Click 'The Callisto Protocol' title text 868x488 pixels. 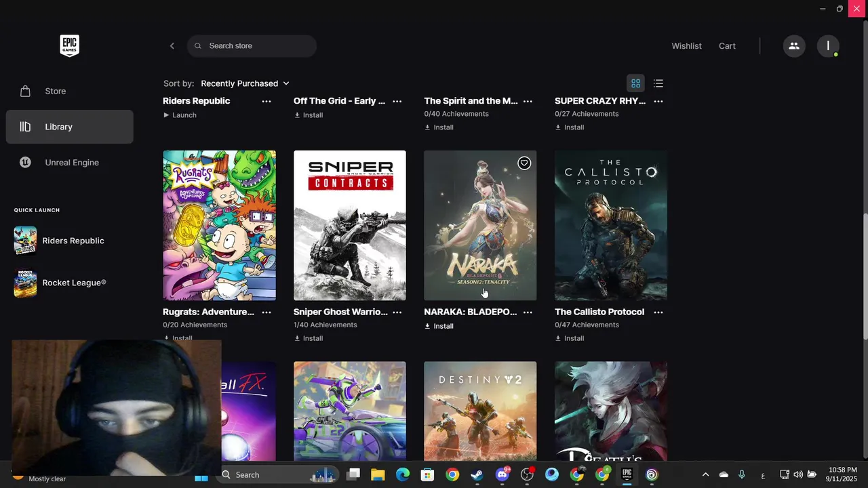pyautogui.click(x=599, y=312)
